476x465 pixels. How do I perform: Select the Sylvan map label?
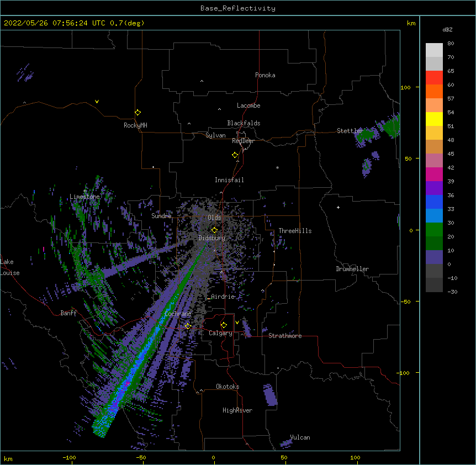pyautogui.click(x=215, y=135)
